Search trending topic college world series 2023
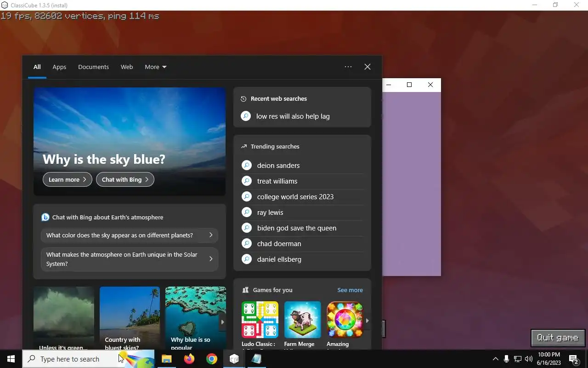 302,196
